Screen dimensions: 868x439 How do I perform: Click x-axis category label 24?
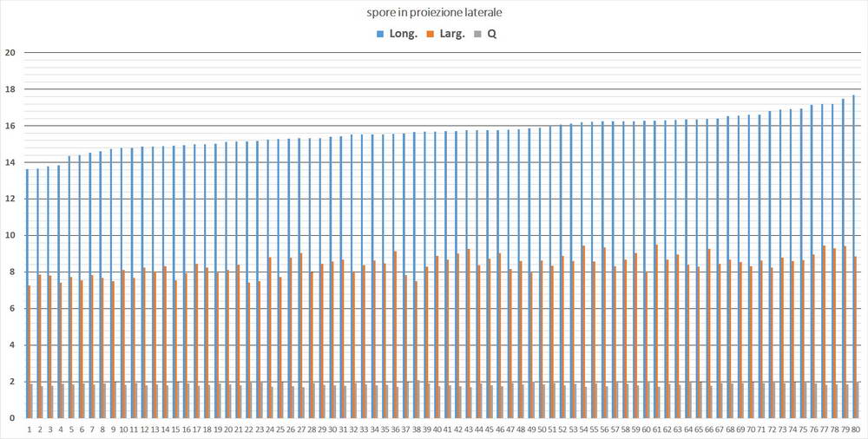[x=270, y=429]
